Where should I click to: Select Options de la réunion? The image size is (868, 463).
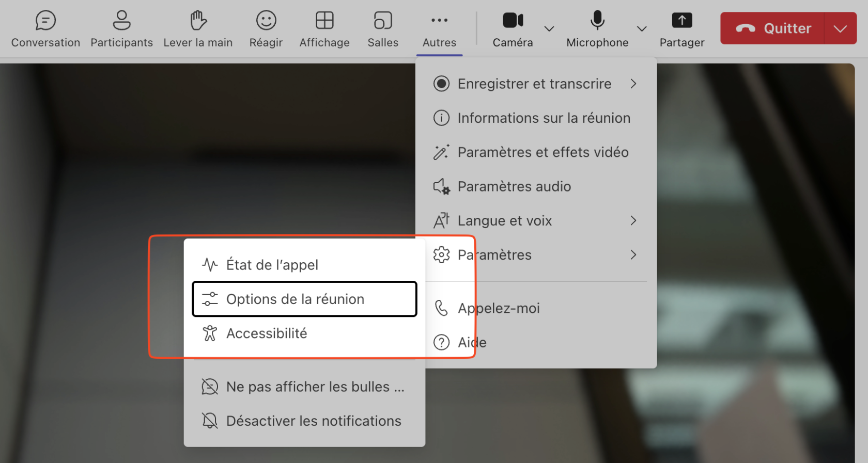pyautogui.click(x=304, y=299)
